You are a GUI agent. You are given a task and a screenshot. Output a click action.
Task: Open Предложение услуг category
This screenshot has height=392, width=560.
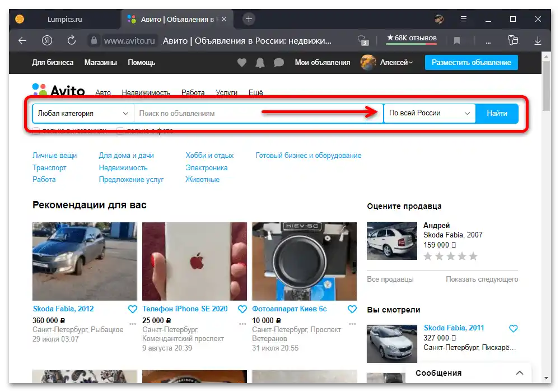tap(131, 180)
